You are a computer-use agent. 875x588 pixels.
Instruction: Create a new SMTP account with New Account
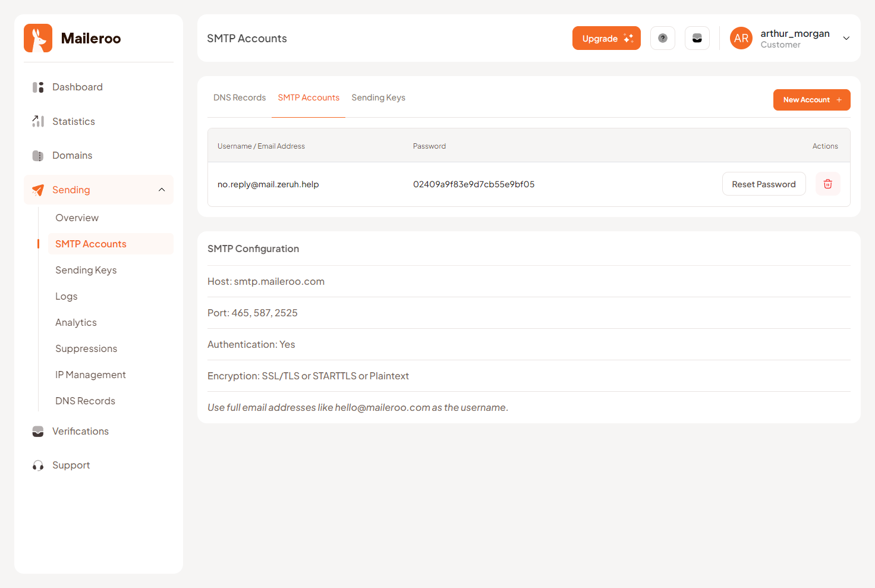point(811,99)
